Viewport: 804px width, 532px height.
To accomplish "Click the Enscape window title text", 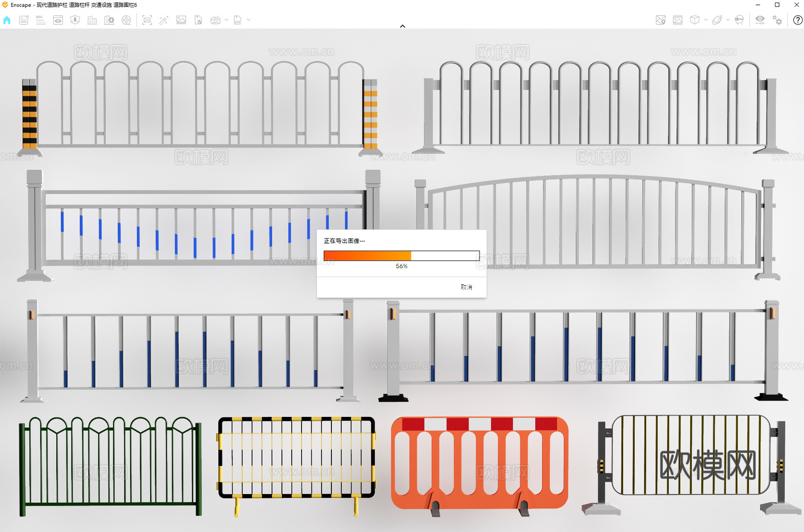I will coord(74,5).
